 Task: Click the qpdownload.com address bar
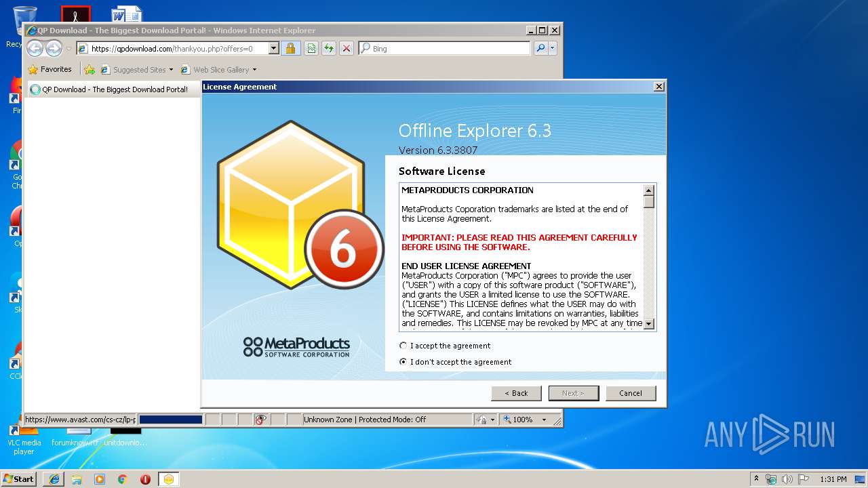pyautogui.click(x=172, y=49)
